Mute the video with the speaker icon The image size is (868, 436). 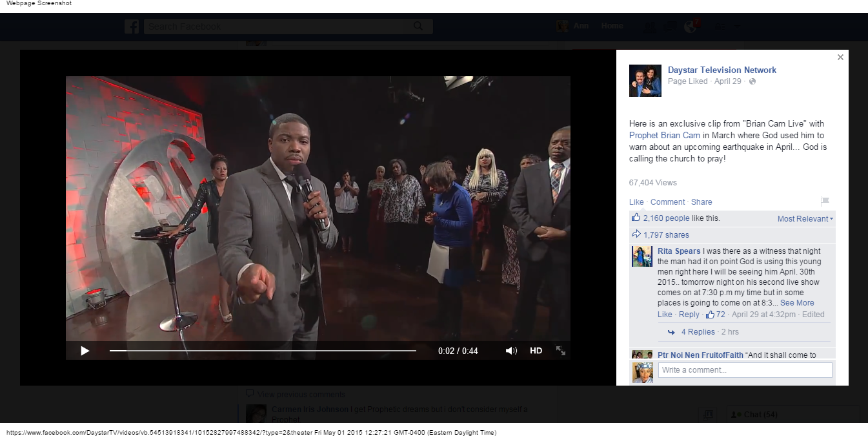511,351
